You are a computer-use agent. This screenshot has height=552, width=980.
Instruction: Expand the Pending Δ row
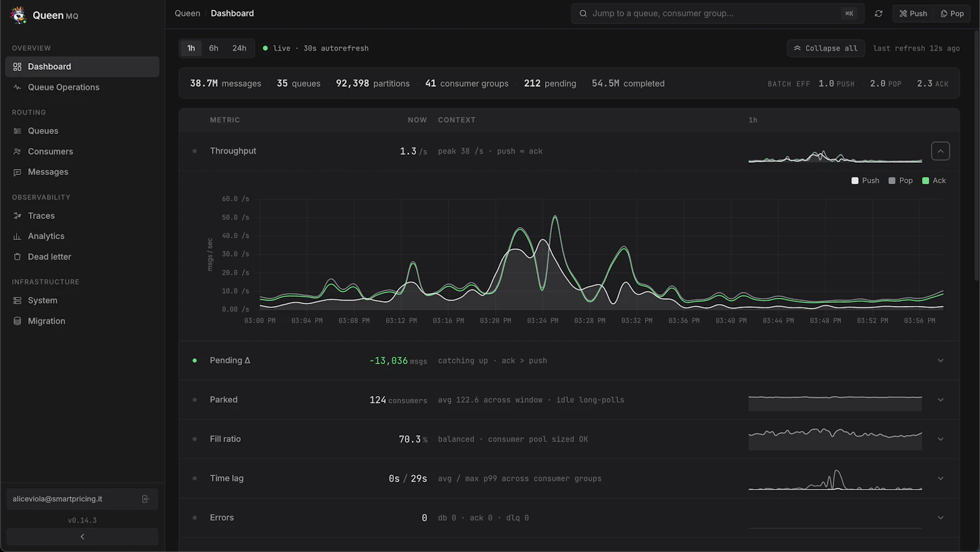click(941, 360)
